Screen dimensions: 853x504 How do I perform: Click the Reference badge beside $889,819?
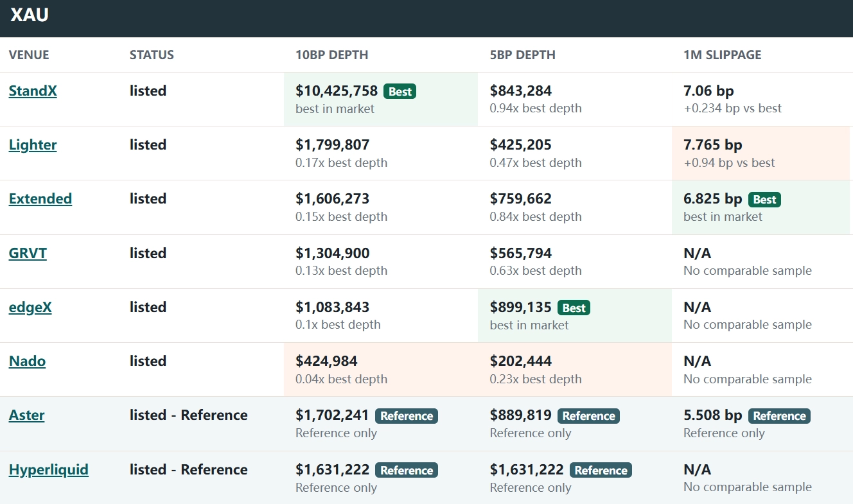point(589,416)
